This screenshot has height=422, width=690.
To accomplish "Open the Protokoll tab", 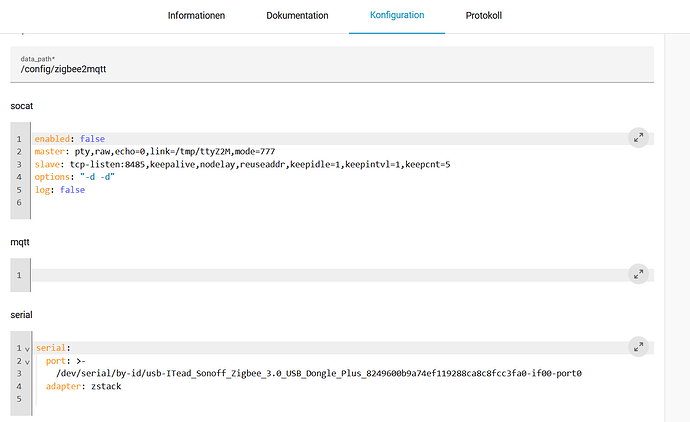I will click(x=484, y=15).
